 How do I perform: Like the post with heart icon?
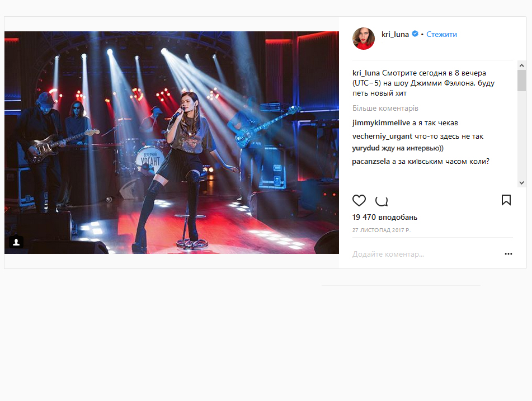pyautogui.click(x=359, y=200)
